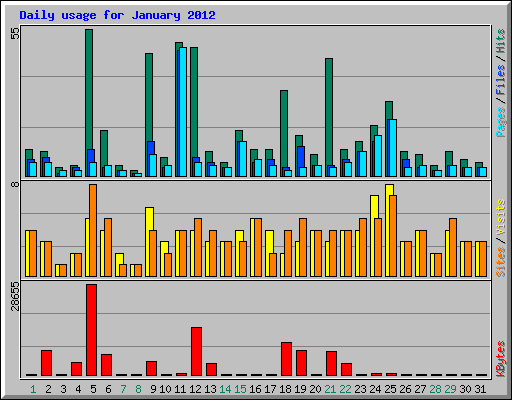The image size is (512, 400).
Task: Click the day 25 label on the x-axis
Action: click(x=390, y=389)
